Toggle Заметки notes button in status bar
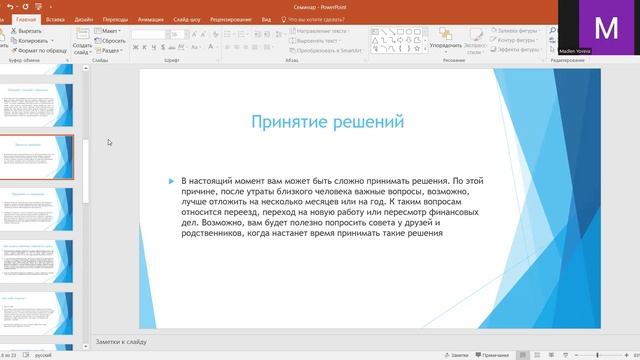Image resolution: width=640 pixels, height=360 pixels. tap(456, 355)
